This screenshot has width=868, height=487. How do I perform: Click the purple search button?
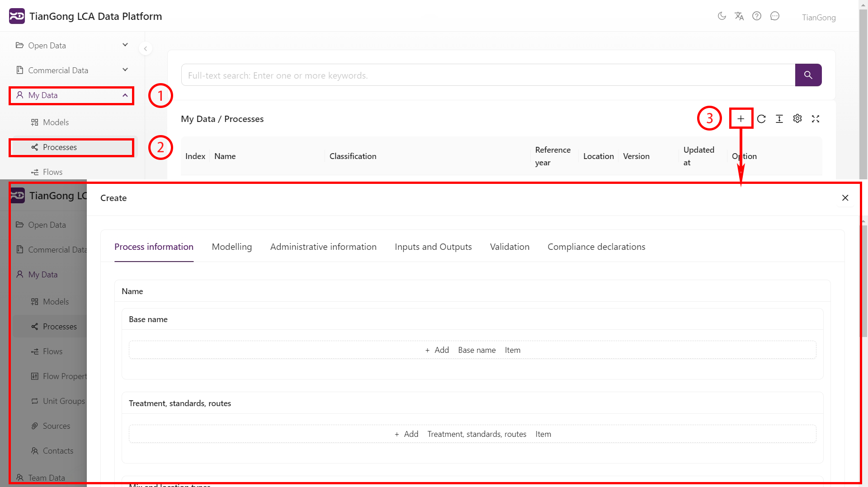coord(808,75)
